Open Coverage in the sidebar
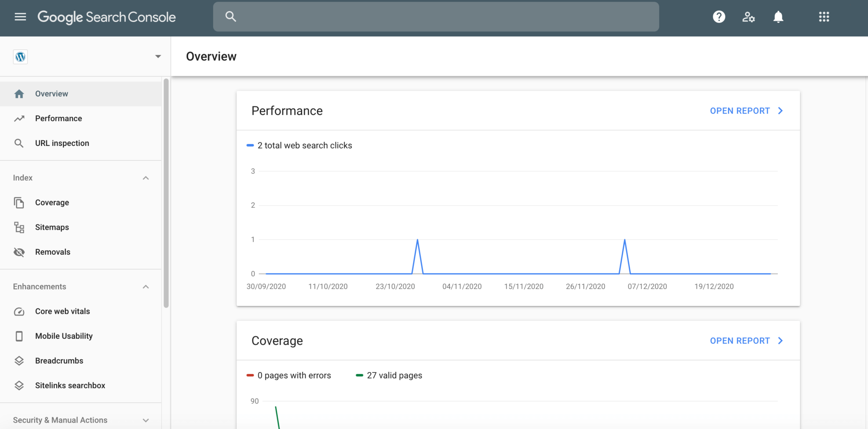 [81, 203]
